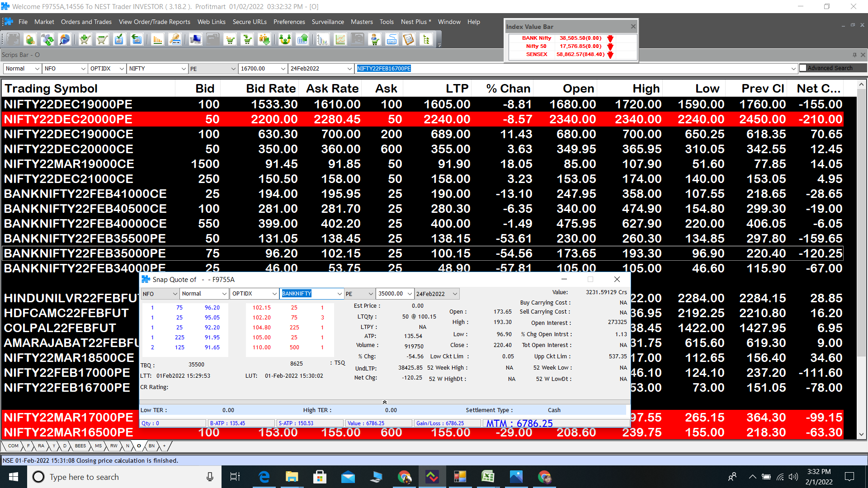Screen dimensions: 868x488
Task: Click the small green cart order book icon
Action: tap(231, 40)
